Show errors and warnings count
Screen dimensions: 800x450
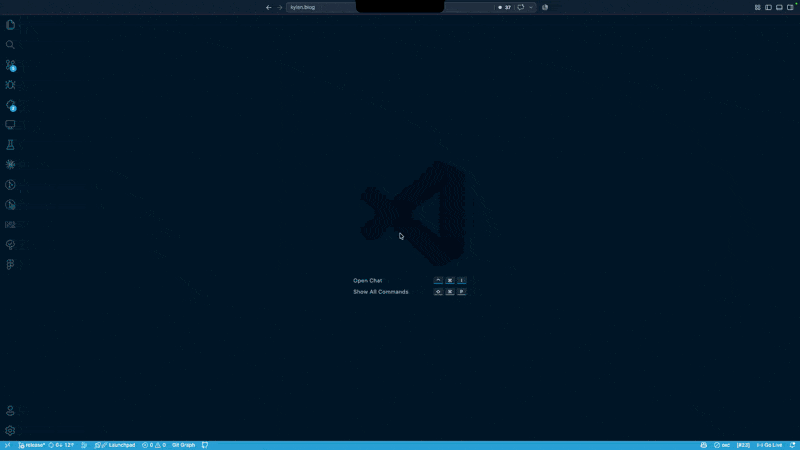pyautogui.click(x=154, y=445)
